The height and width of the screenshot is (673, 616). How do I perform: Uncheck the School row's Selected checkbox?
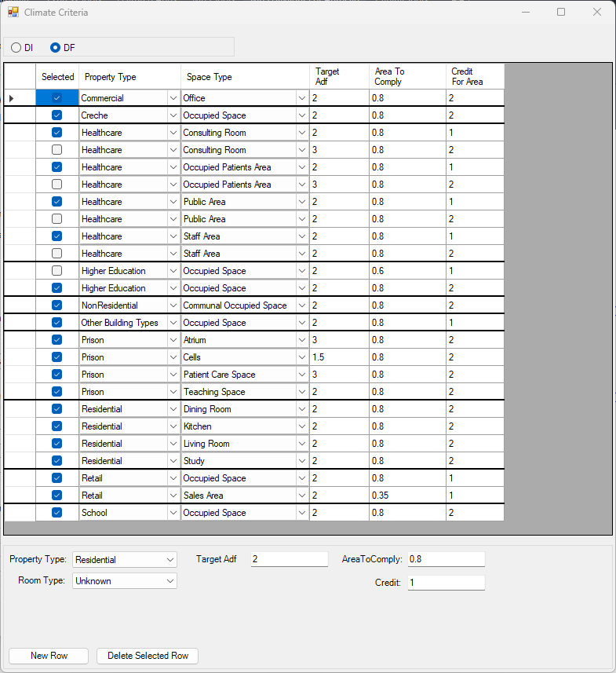[56, 513]
